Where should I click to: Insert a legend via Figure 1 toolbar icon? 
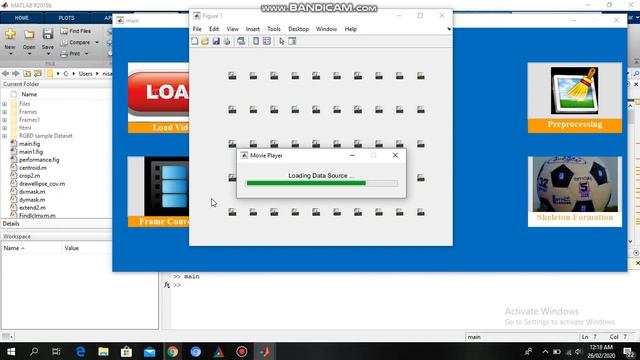267,41
